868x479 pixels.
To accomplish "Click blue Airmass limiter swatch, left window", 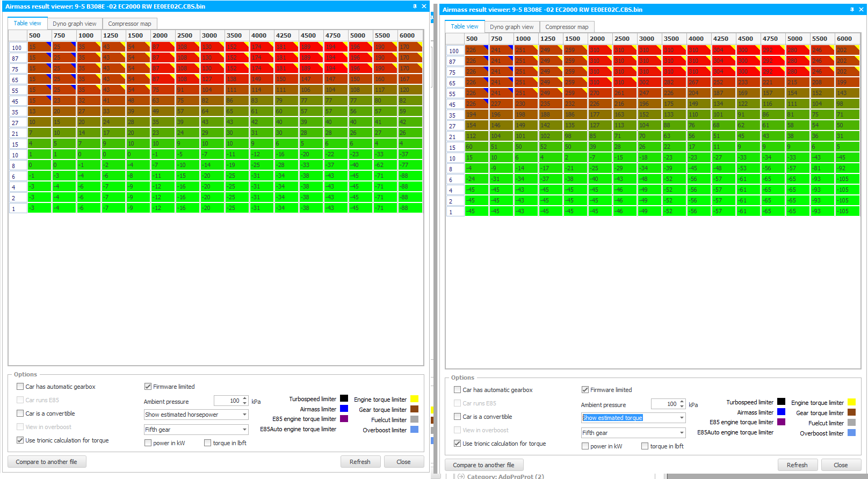I will pyautogui.click(x=344, y=409).
